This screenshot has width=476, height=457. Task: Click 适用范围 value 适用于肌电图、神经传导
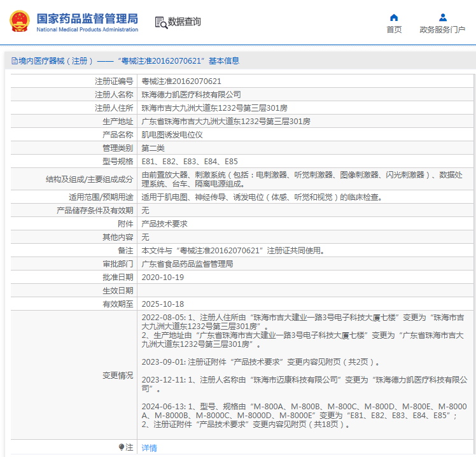click(x=262, y=197)
